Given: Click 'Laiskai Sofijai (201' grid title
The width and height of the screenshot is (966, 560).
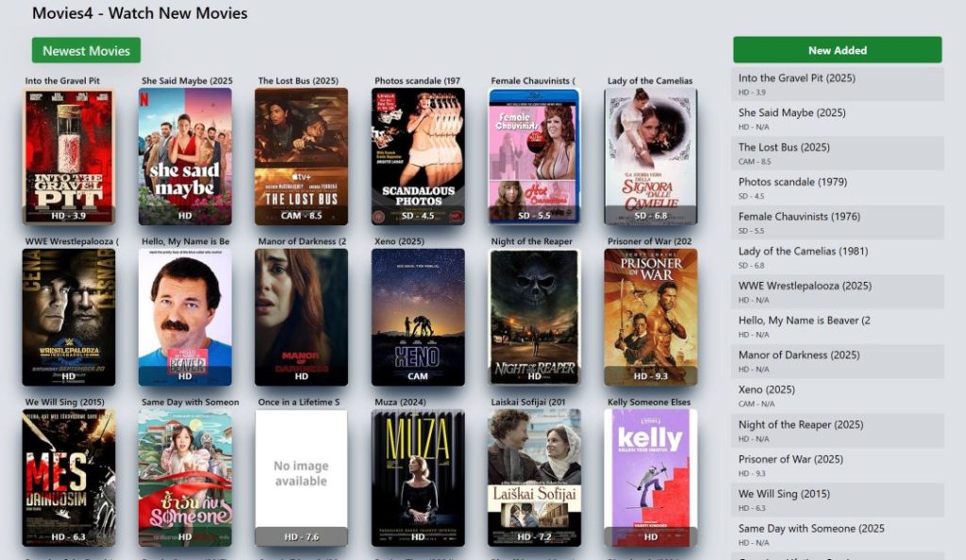Looking at the screenshot, I should [x=528, y=402].
